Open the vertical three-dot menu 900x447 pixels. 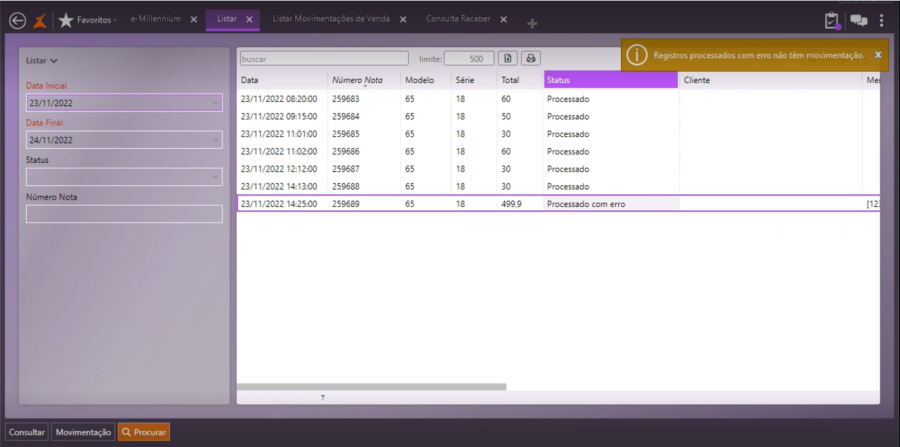pyautogui.click(x=882, y=20)
